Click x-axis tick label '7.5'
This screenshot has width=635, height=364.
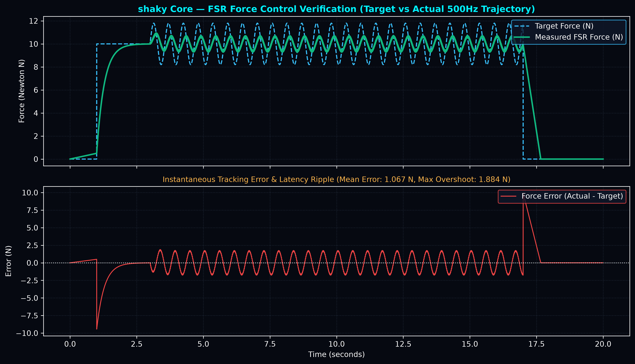click(270, 344)
